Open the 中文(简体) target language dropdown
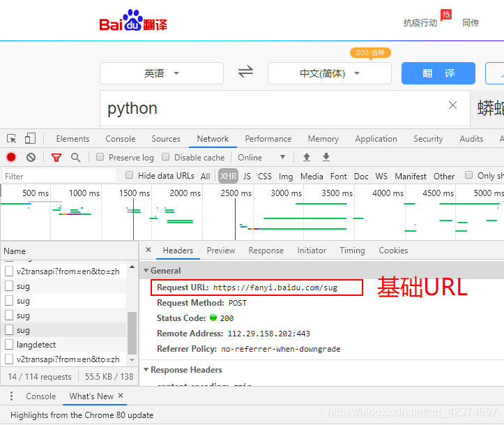This screenshot has width=504, height=425. 330,73
